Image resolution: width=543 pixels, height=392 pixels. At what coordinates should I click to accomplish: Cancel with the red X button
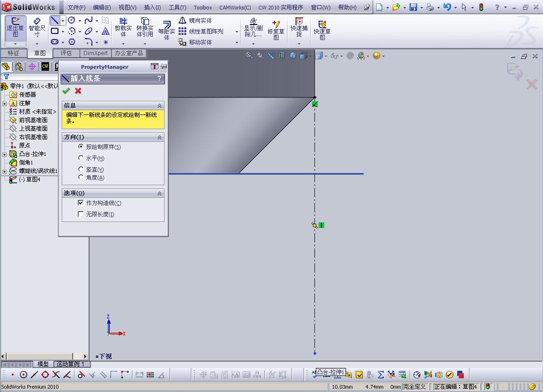coord(78,91)
